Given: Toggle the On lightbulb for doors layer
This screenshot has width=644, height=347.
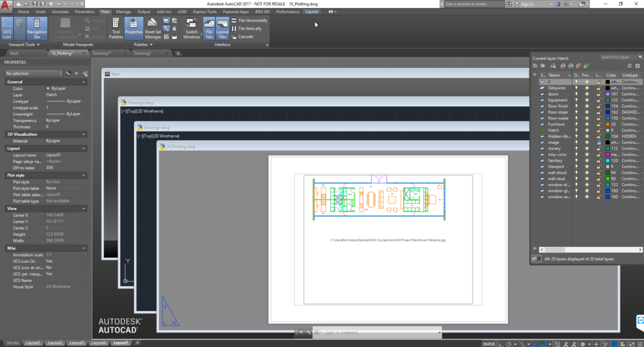Looking at the screenshot, I should [576, 94].
